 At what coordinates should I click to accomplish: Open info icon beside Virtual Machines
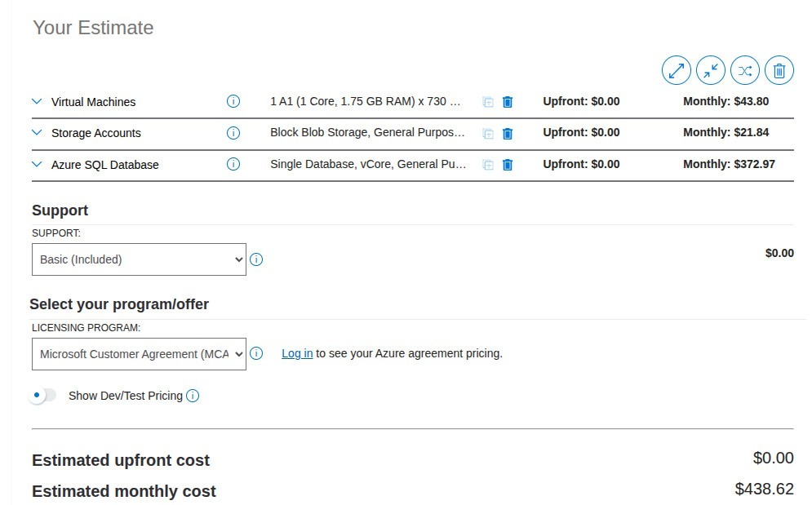coord(233,102)
